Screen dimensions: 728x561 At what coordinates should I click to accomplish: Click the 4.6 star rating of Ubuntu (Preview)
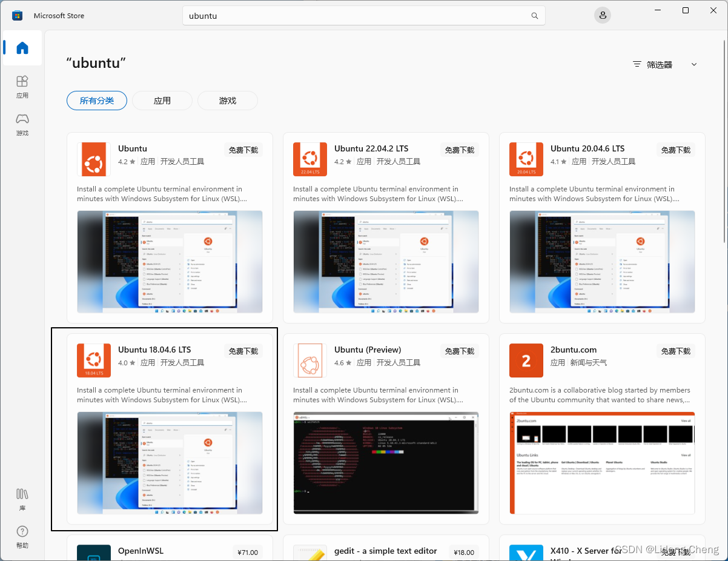click(x=343, y=362)
